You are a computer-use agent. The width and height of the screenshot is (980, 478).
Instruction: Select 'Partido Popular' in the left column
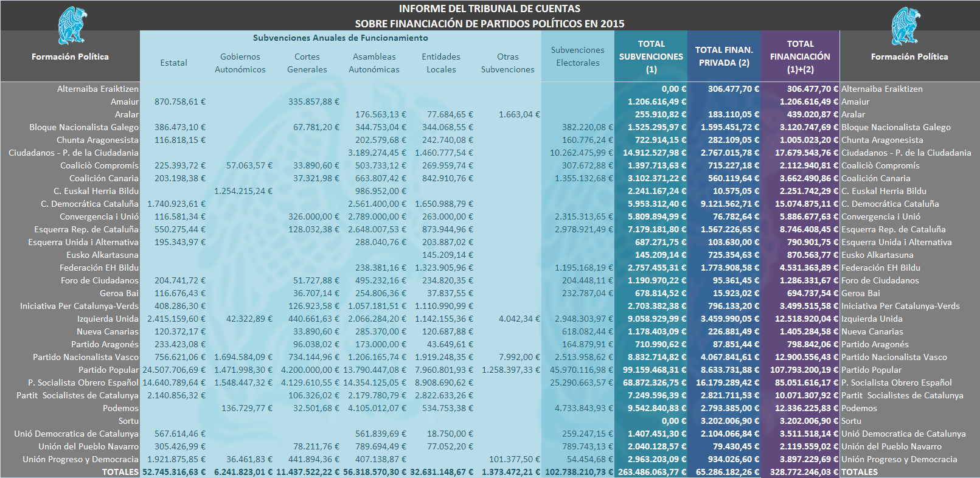[x=109, y=370]
